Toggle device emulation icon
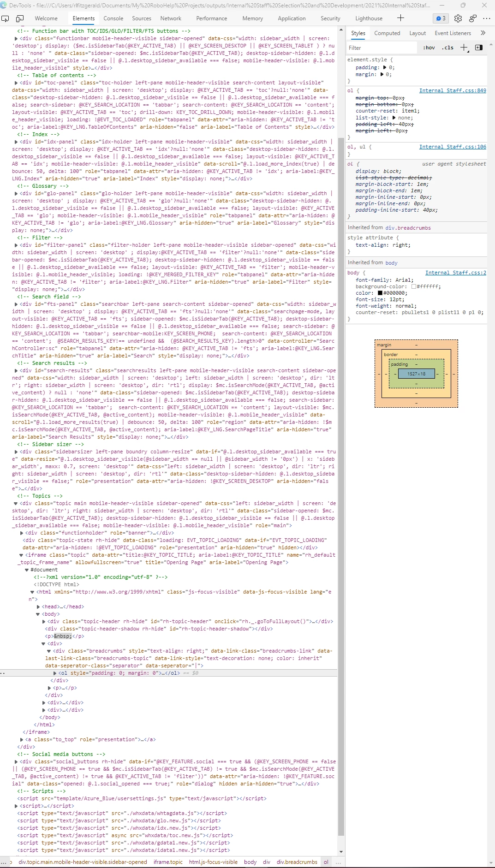 (x=20, y=18)
